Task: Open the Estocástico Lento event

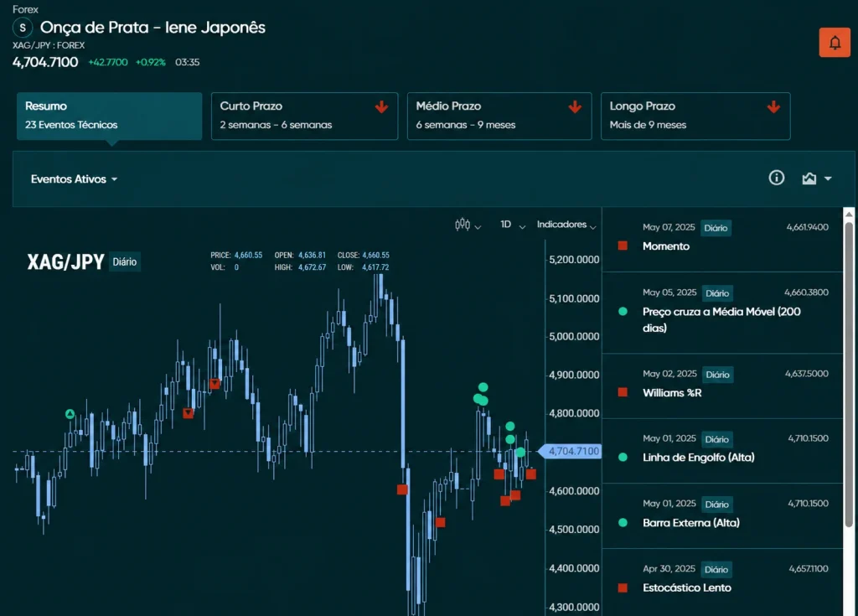Action: [722, 582]
